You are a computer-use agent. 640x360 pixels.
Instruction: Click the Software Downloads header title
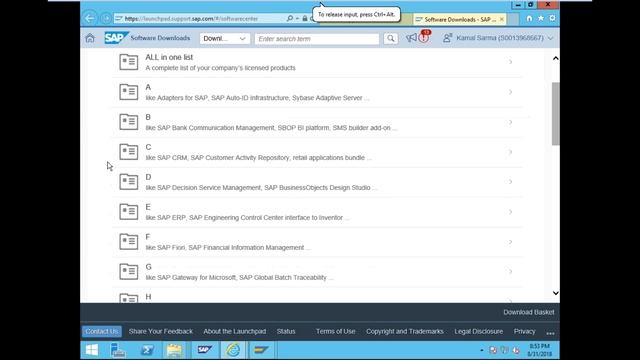click(x=160, y=38)
